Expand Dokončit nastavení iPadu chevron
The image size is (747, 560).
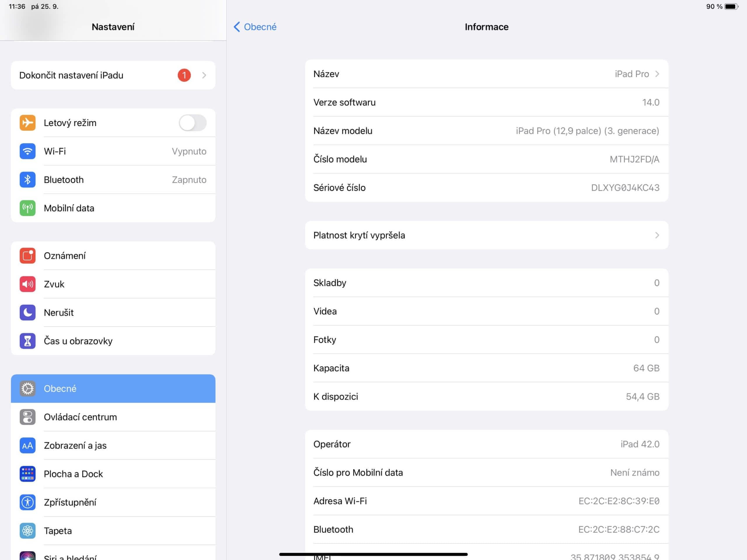click(x=204, y=75)
